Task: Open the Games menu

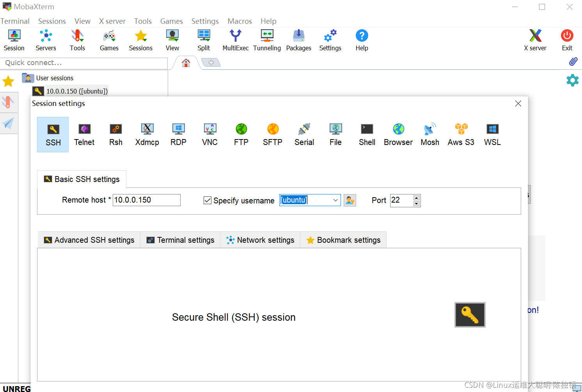Action: tap(171, 21)
